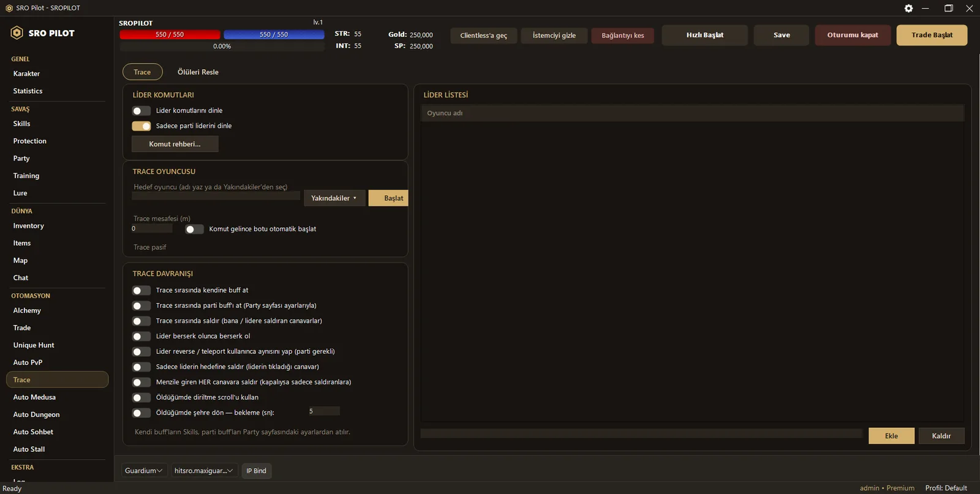Click the Kaldır button
980x494 pixels.
pyautogui.click(x=941, y=436)
